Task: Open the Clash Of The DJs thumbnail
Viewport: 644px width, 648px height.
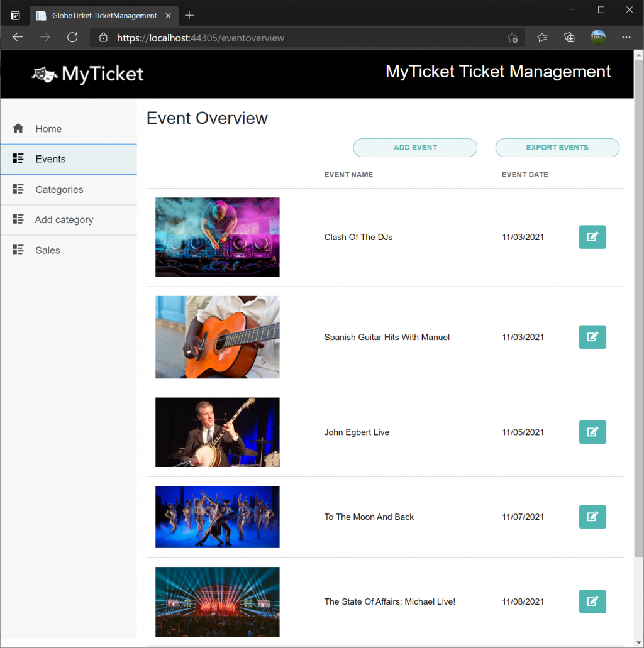Action: point(217,237)
